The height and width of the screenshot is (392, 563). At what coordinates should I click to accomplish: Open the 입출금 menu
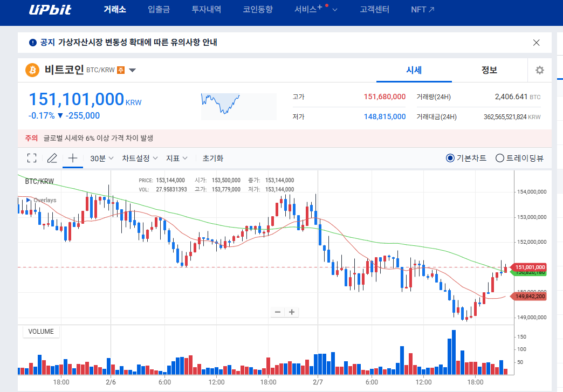click(x=158, y=10)
